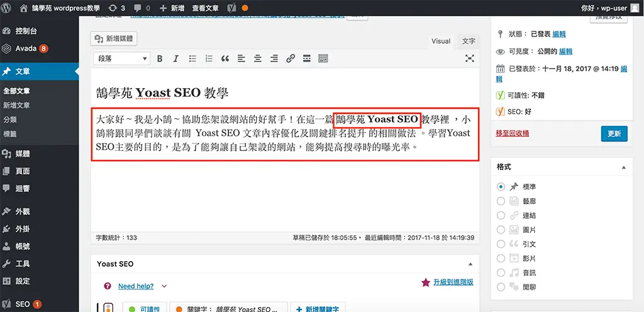Viewport: 644px width, 312px height.
Task: Edit the published date
Action: click(x=624, y=69)
